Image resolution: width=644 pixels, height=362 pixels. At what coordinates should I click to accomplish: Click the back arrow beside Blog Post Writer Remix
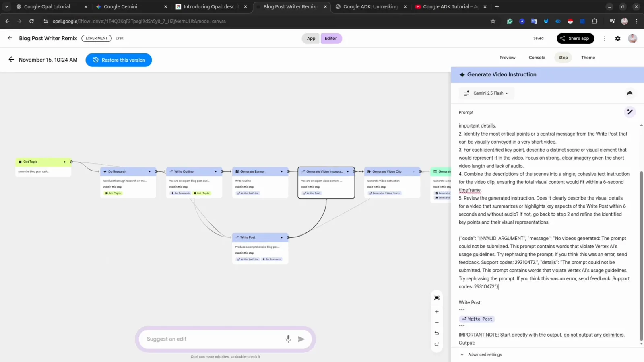[10, 38]
